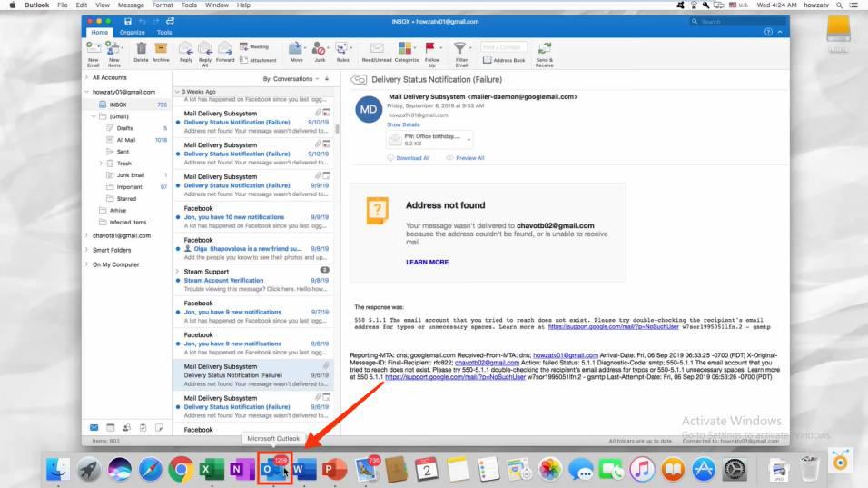Click the Delete icon in the ribbon
This screenshot has height=488, width=868.
(x=141, y=49)
